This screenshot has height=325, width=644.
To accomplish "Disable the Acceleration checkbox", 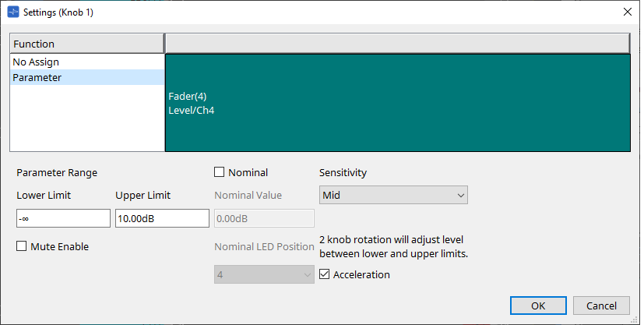I will 326,274.
